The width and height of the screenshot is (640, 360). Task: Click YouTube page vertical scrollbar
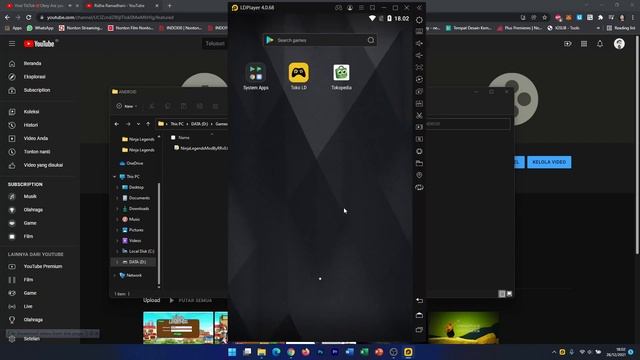[637, 145]
